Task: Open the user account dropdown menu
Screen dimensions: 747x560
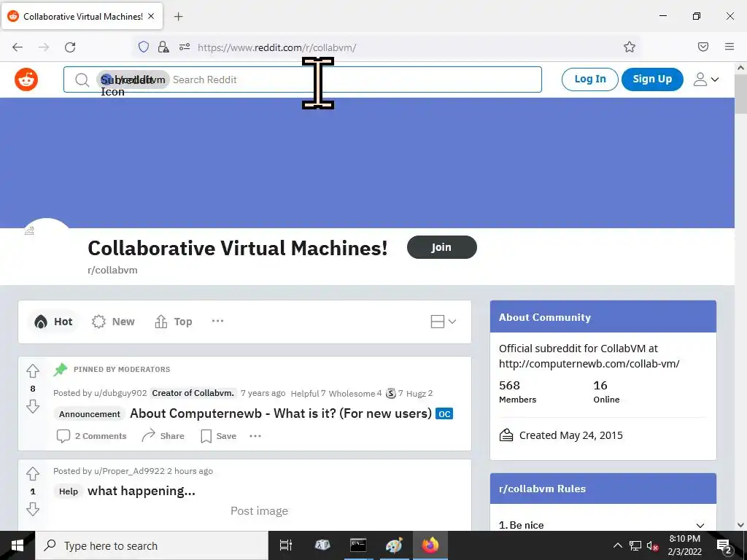Action: coord(705,79)
